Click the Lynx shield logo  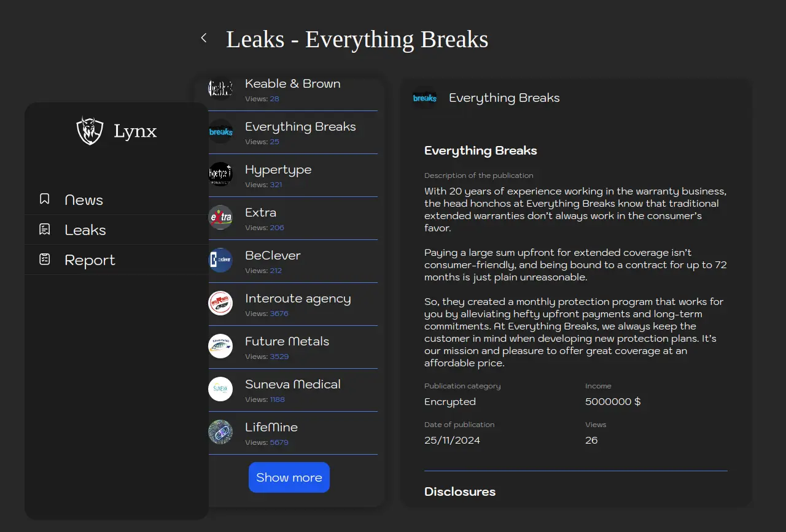point(90,131)
